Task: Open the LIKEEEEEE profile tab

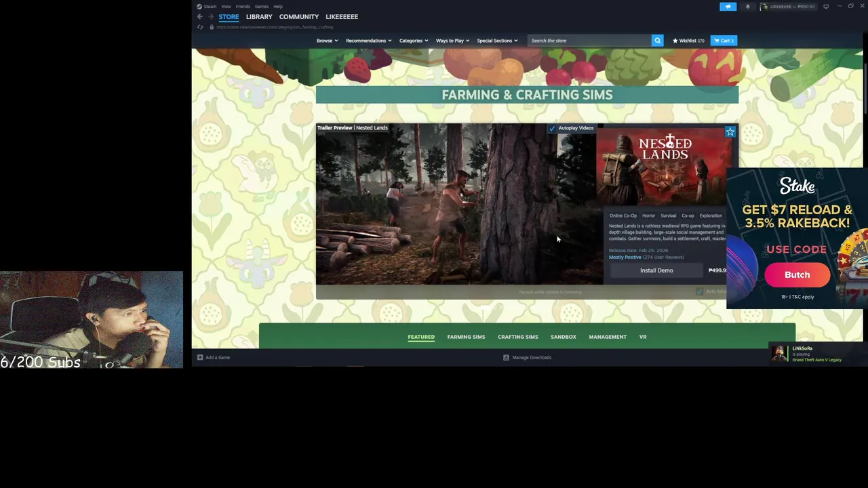Action: 342,16
